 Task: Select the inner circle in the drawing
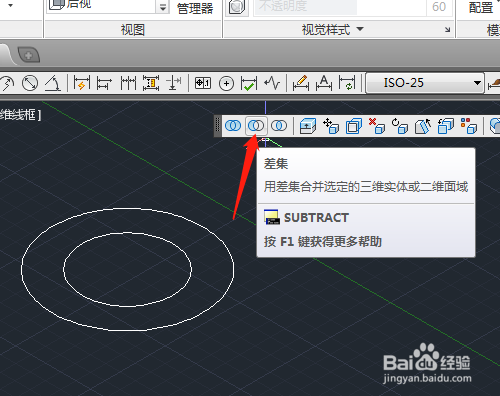point(128,233)
